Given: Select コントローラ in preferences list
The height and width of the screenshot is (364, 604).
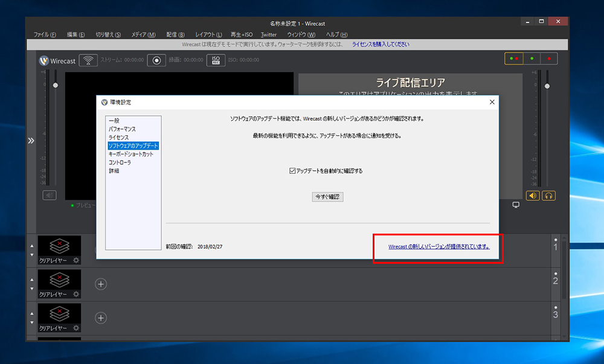Looking at the screenshot, I should pos(120,162).
